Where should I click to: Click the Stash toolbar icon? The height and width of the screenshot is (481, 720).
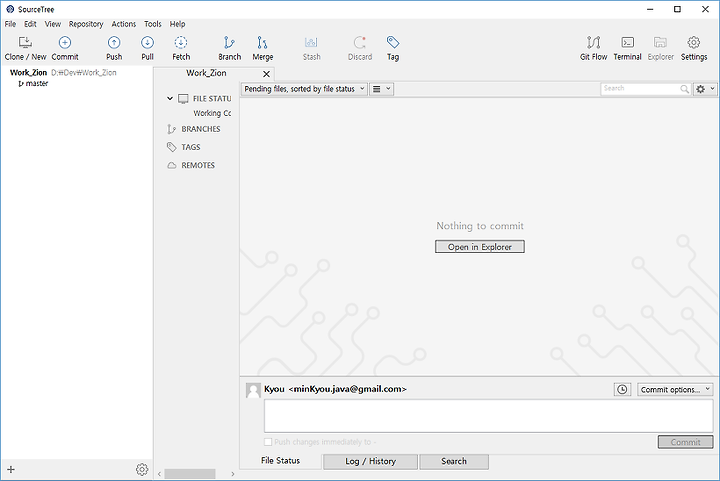(311, 48)
